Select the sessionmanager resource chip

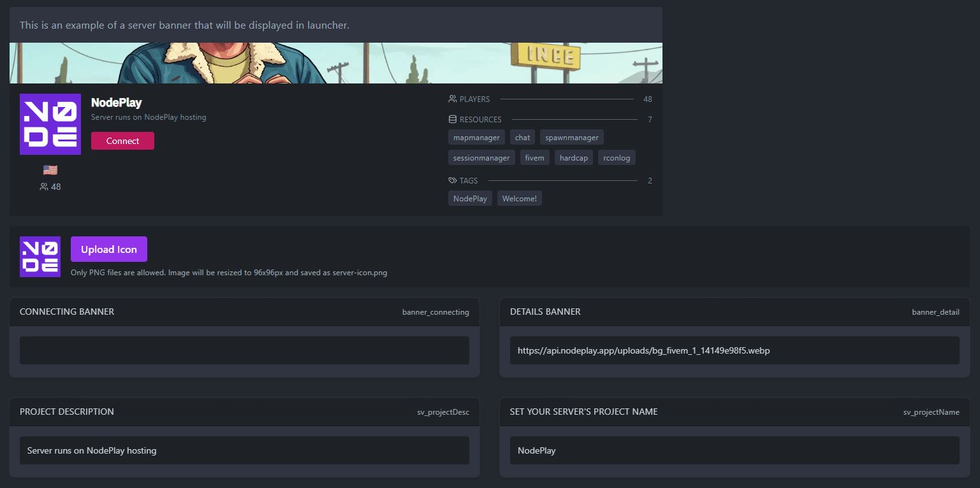click(481, 158)
